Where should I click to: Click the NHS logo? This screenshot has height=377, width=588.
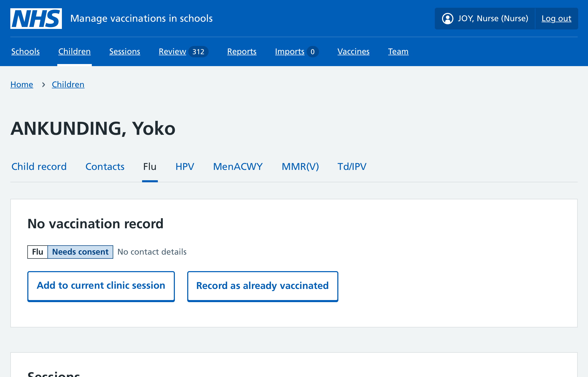pos(36,19)
